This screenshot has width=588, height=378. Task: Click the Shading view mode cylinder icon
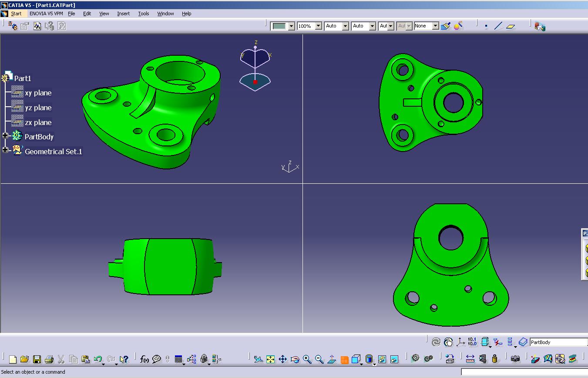coord(369,359)
